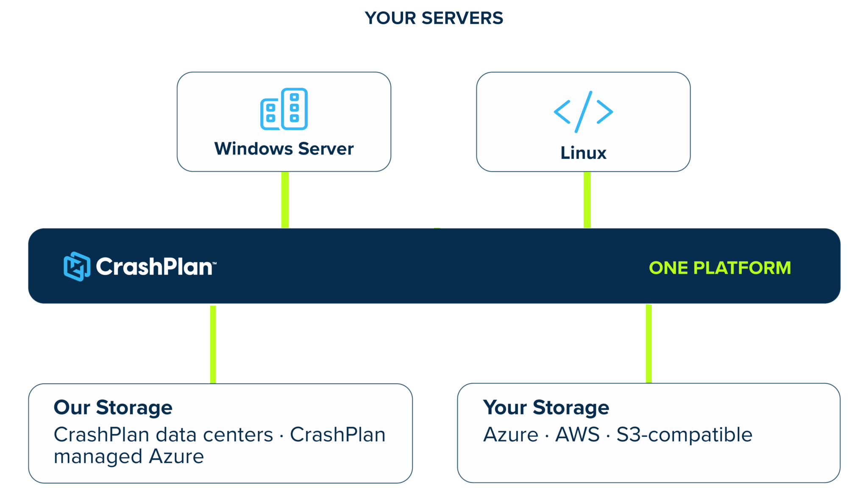Select the ONE PLATFORM label

pyautogui.click(x=720, y=268)
